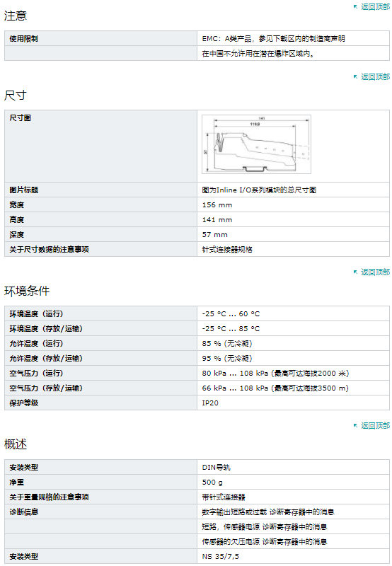Click the 诊断信息 row label
Image resolution: width=392 pixels, height=566 pixels.
tap(24, 512)
